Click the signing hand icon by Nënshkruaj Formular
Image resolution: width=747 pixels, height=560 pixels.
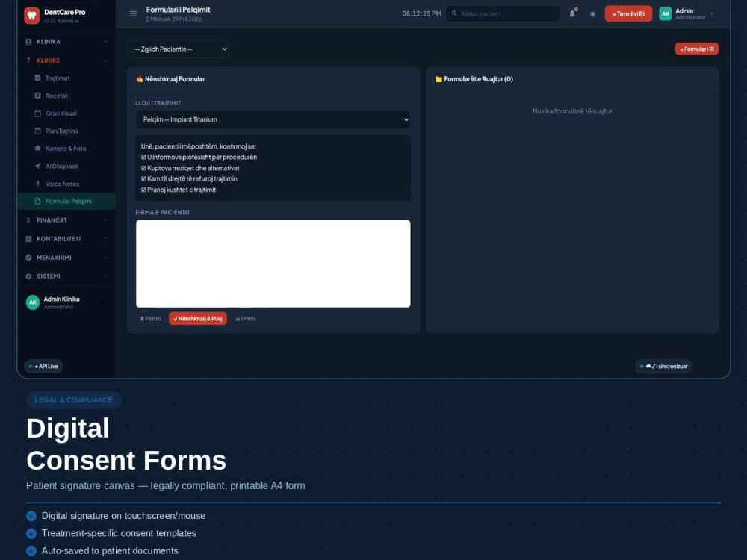click(140, 79)
